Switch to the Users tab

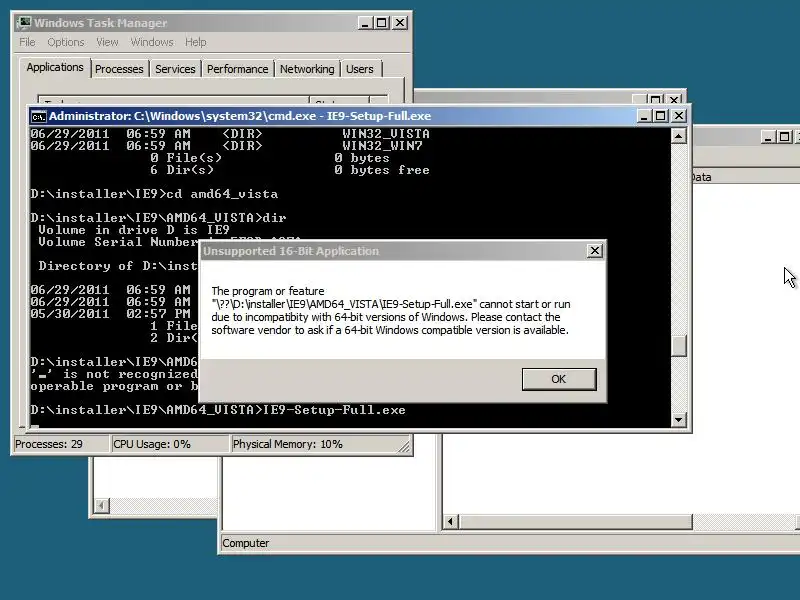(360, 69)
